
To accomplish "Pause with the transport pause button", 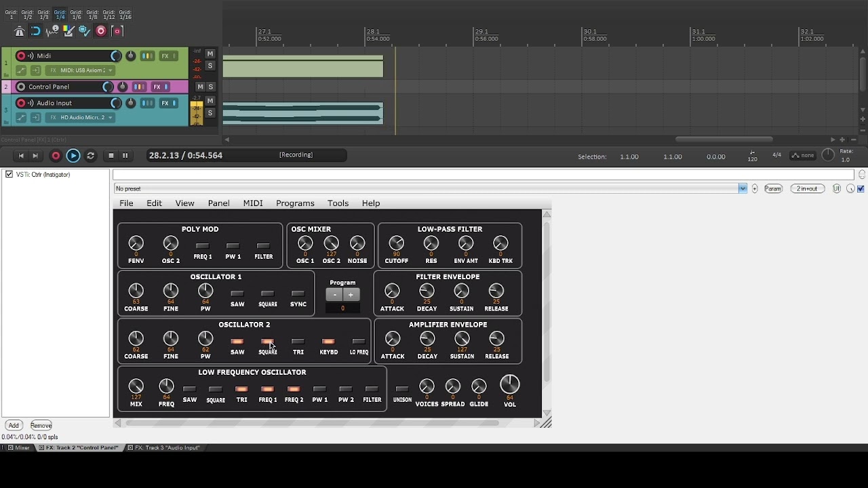I will (125, 156).
